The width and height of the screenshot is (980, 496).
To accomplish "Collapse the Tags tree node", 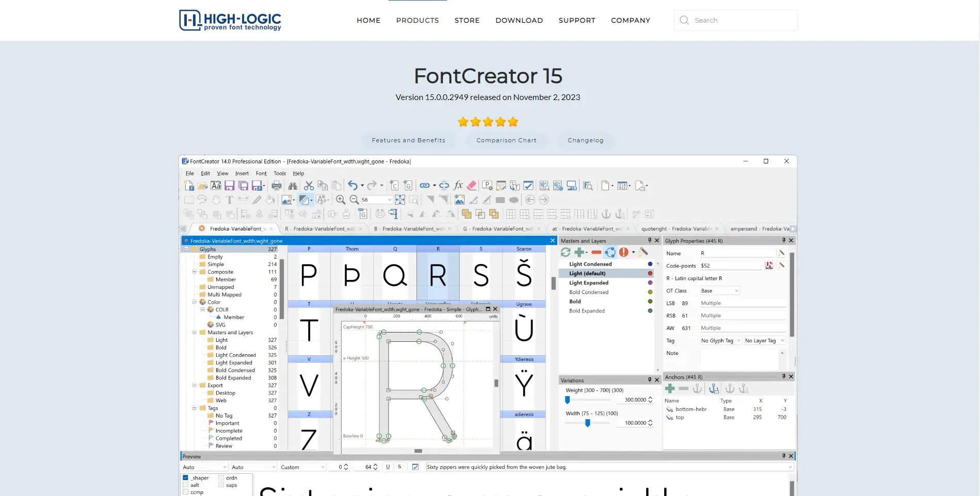I will click(195, 408).
